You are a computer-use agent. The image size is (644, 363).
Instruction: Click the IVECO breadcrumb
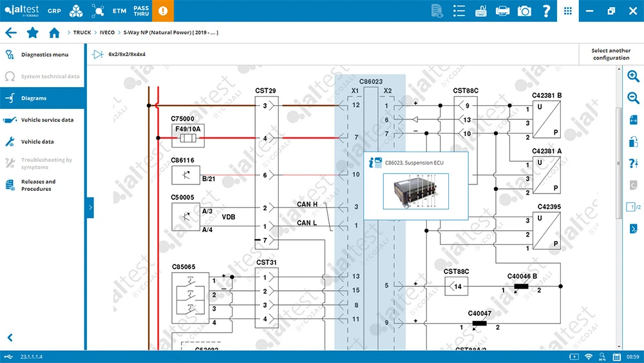[107, 32]
